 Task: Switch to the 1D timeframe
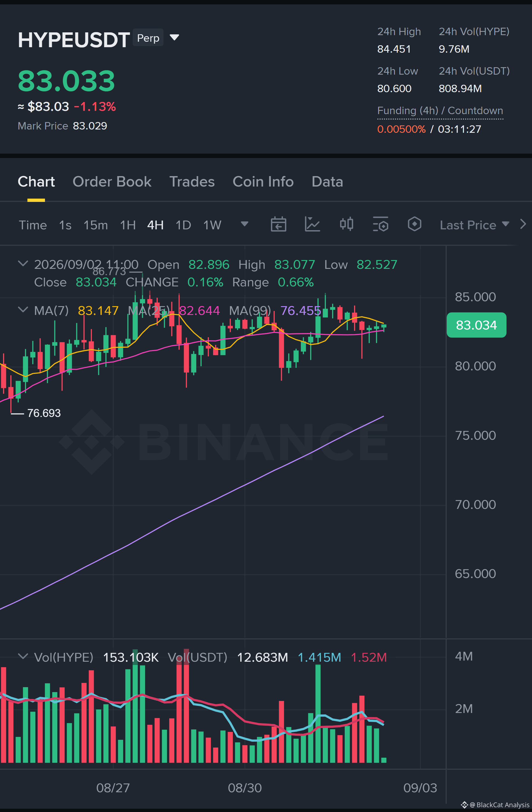coord(183,225)
